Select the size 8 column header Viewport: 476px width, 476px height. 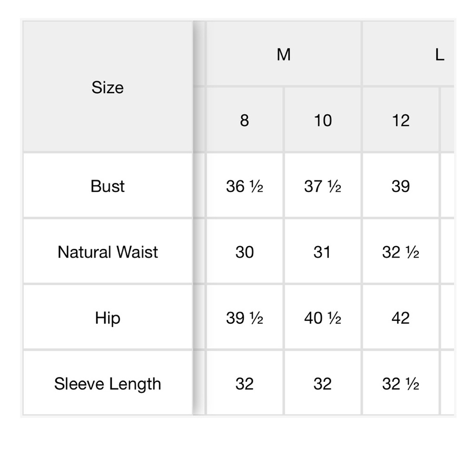click(x=245, y=119)
